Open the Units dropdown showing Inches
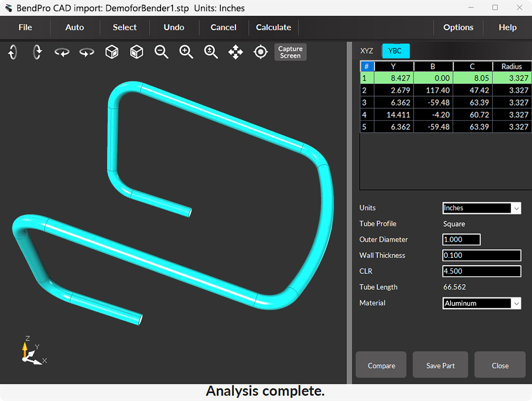The image size is (532, 401). pos(482,208)
